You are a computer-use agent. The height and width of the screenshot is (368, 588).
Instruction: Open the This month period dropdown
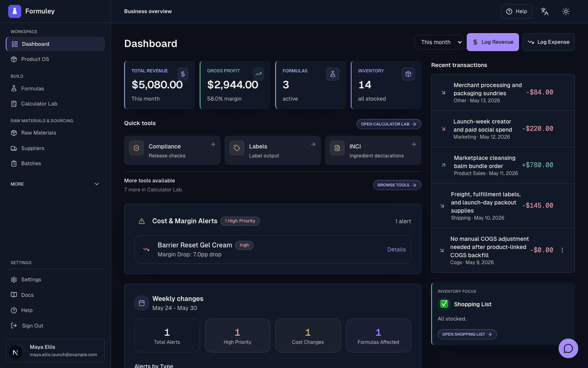[439, 42]
